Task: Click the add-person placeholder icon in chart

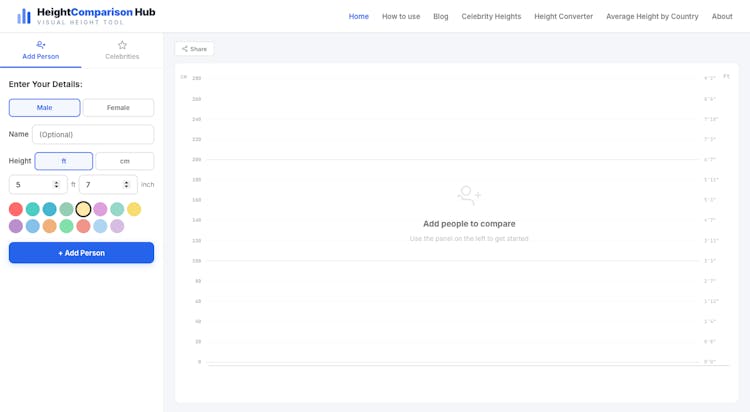Action: 469,196
